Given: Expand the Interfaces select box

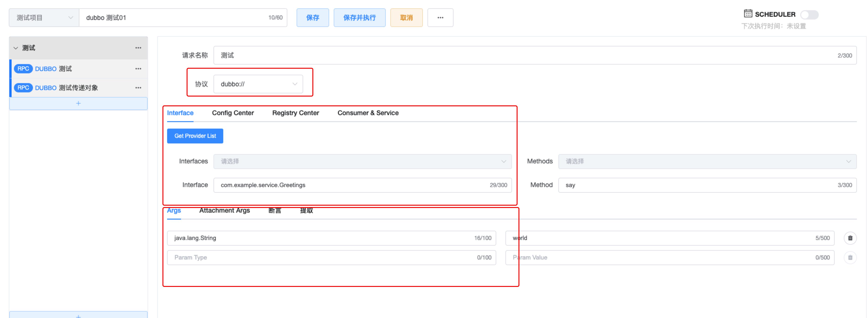Looking at the screenshot, I should (x=362, y=161).
